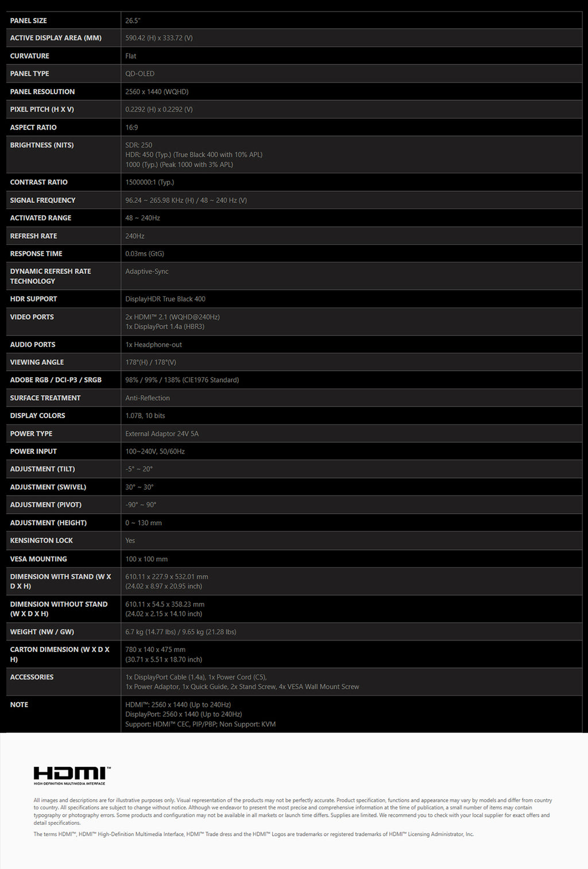This screenshot has width=588, height=869.
Task: Select the BRIGHTNESS (NITS) label
Action: (42, 145)
